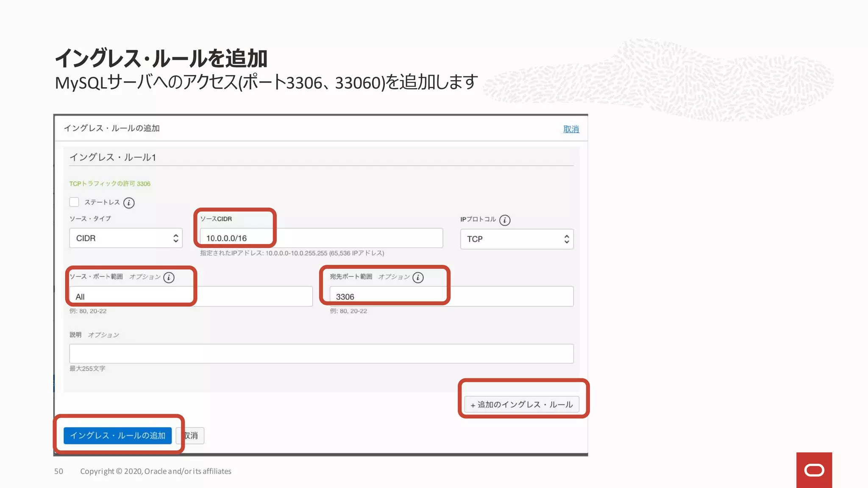Image resolution: width=868 pixels, height=488 pixels.
Task: Enable the ステートレス checkbox
Action: tap(74, 202)
